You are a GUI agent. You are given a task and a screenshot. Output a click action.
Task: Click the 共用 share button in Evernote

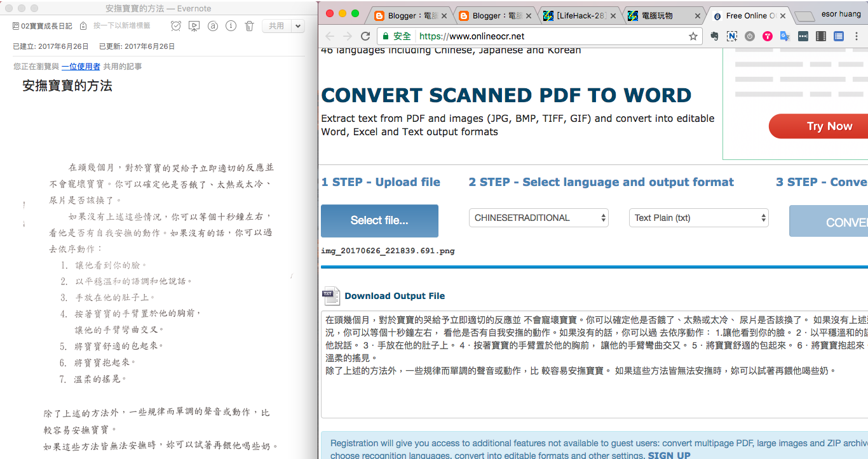click(x=276, y=26)
